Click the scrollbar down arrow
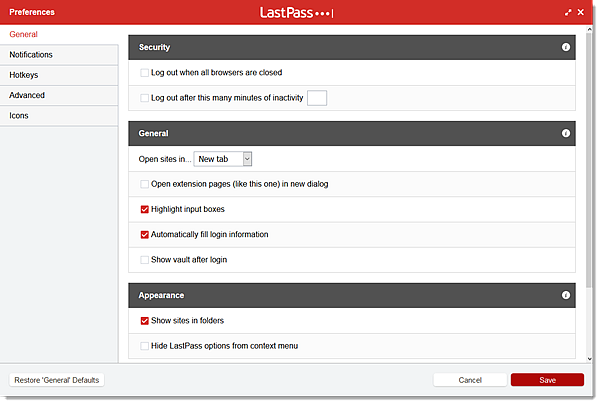The image size is (597, 401). point(589,359)
